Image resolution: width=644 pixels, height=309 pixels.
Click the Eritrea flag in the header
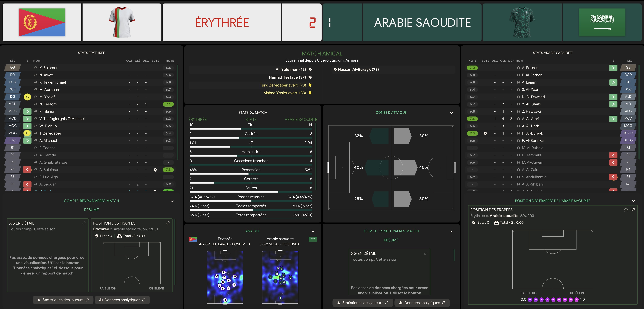[x=42, y=22]
